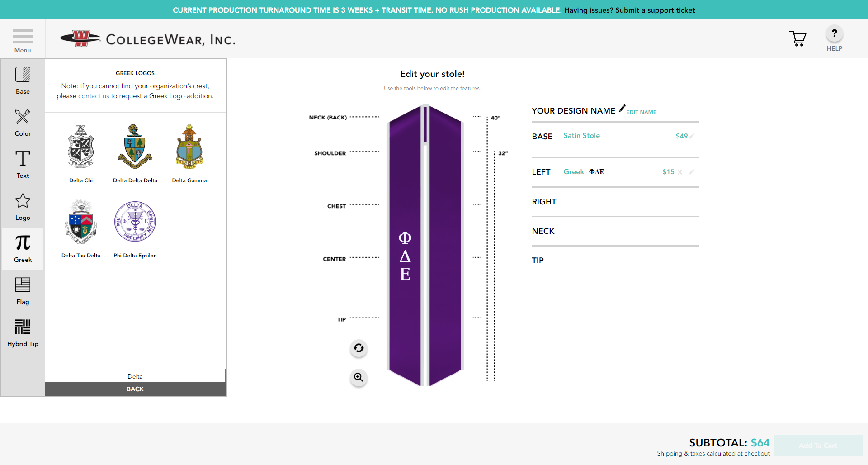Click the 32" length marker
The image size is (868, 465).
click(x=503, y=153)
